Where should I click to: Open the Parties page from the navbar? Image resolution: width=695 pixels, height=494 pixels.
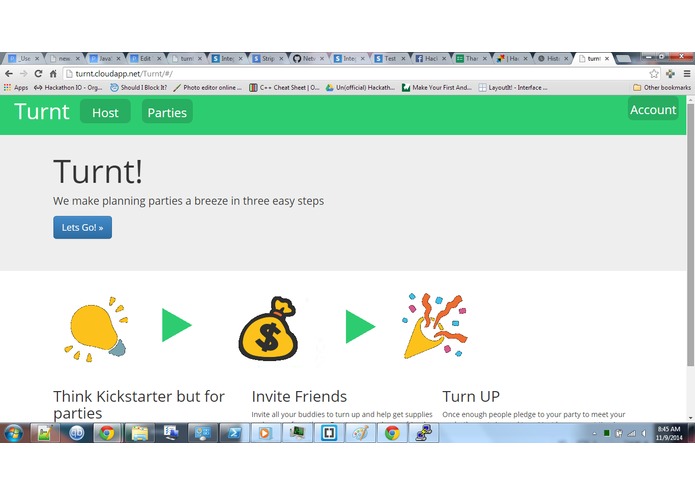tap(167, 112)
